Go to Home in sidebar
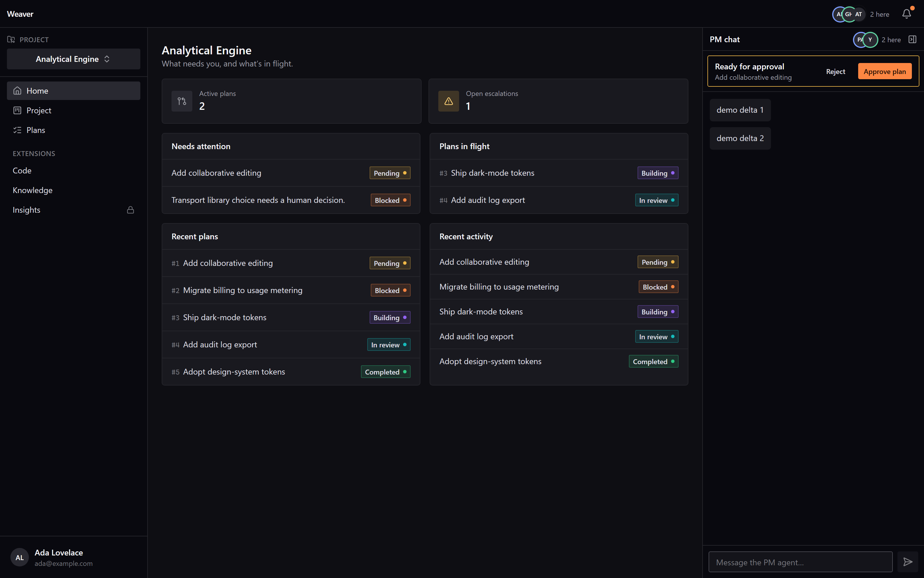This screenshot has height=578, width=924. (73, 90)
